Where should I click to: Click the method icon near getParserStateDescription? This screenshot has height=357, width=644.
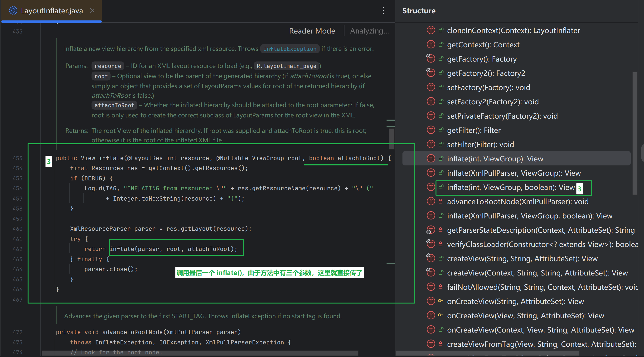click(431, 230)
